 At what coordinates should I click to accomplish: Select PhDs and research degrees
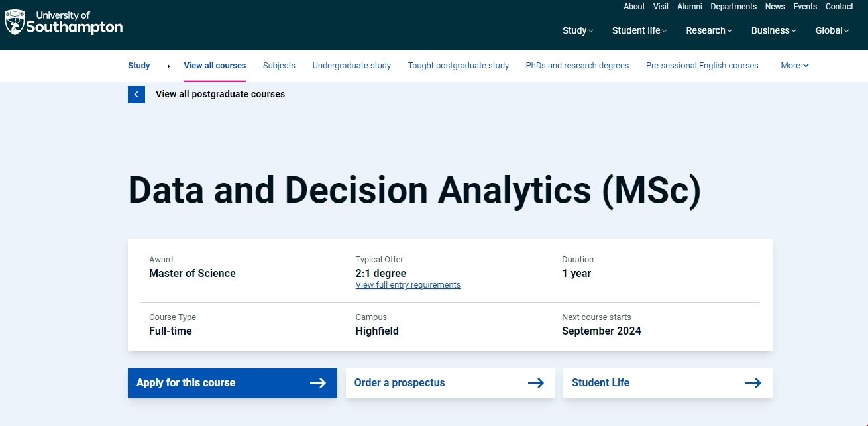(x=577, y=66)
